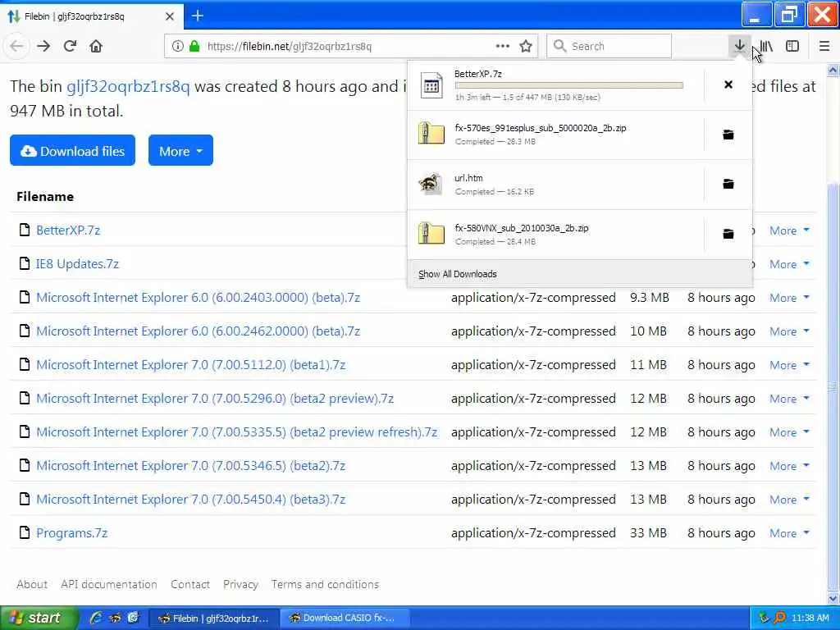
Task: Click the BetterXP.7z download progress bar
Action: tap(569, 85)
